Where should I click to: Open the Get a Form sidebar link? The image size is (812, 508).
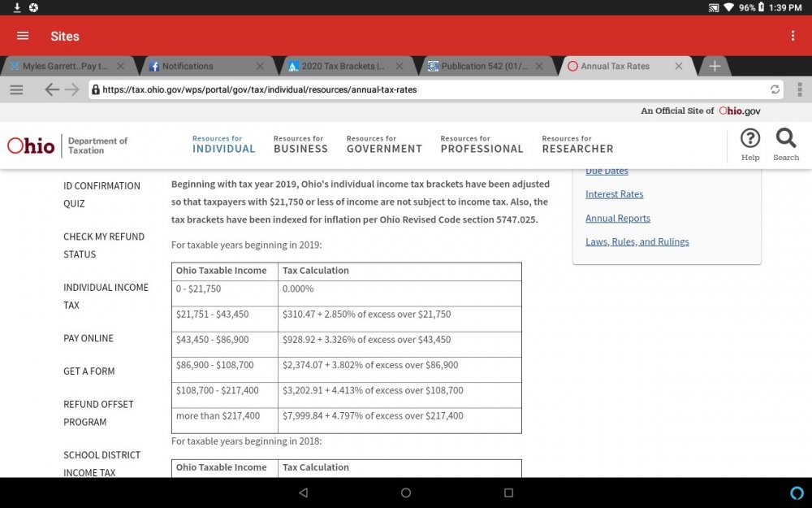point(89,371)
